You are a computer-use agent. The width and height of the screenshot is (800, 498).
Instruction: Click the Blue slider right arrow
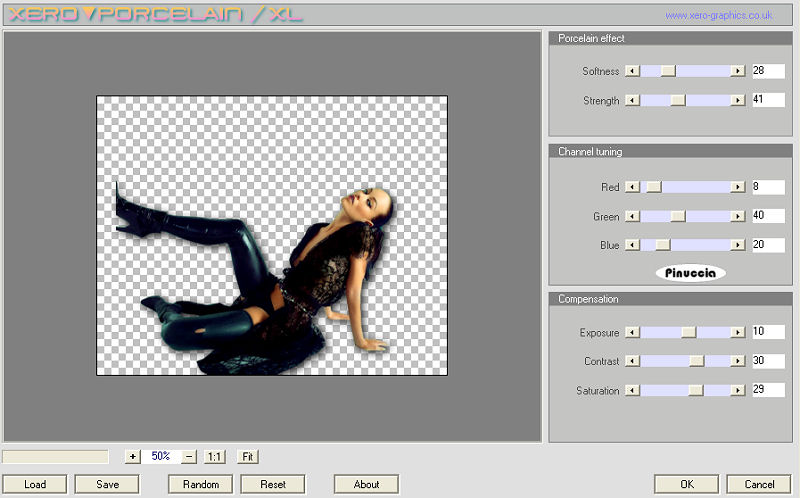738,245
